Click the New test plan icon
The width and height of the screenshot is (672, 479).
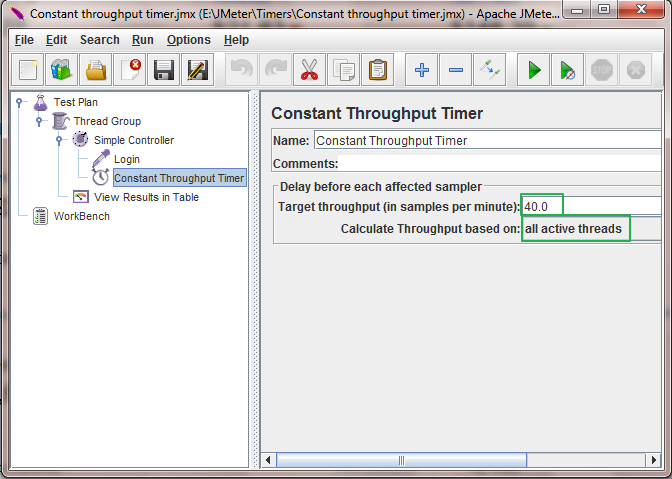27,69
